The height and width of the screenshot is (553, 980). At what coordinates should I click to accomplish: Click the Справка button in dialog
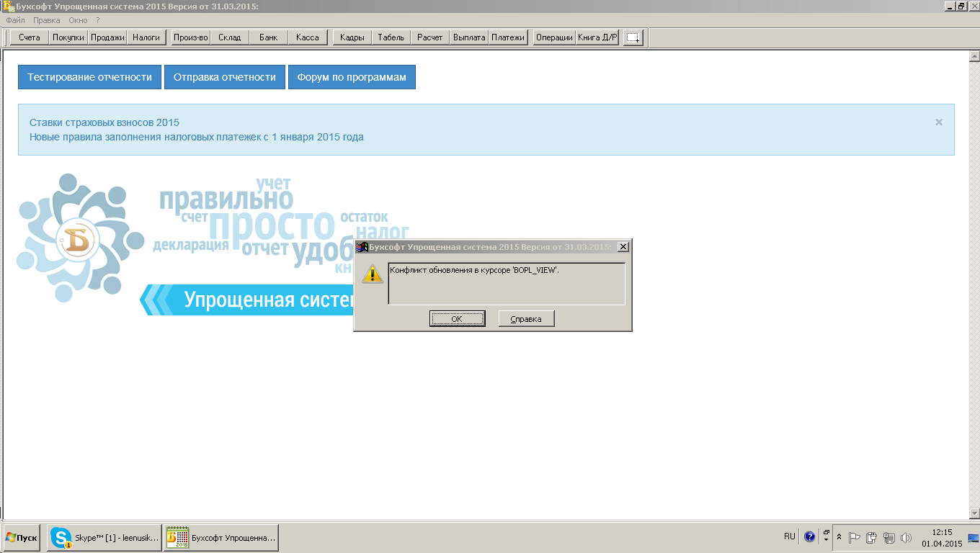[x=526, y=319]
